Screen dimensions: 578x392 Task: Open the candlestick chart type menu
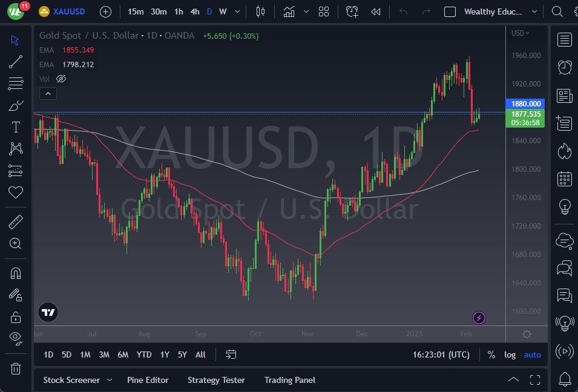click(x=260, y=11)
